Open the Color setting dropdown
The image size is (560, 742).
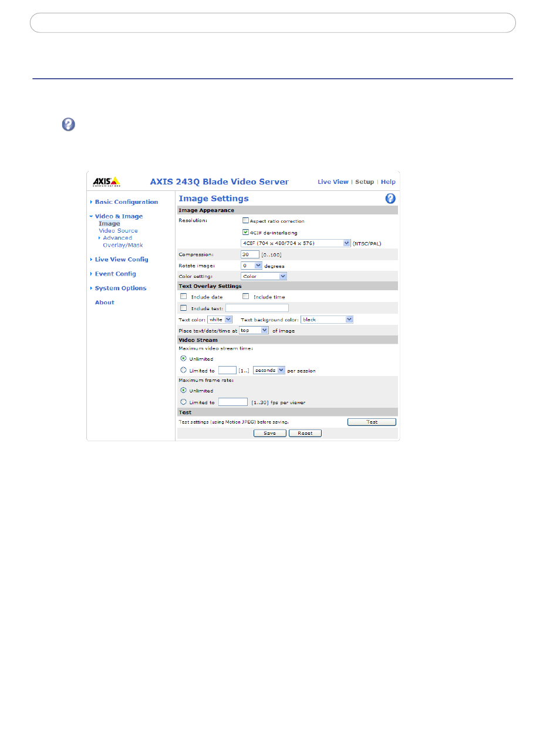point(264,276)
